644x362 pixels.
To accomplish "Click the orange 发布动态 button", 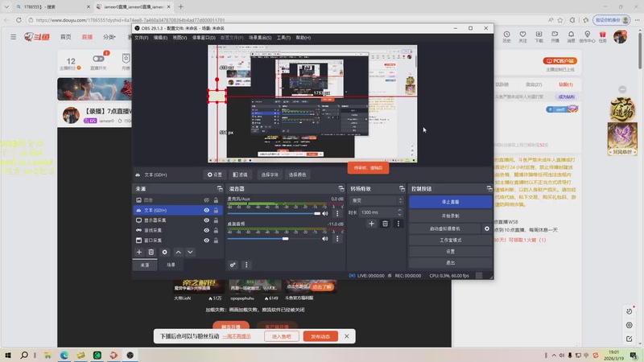I will coord(320,336).
